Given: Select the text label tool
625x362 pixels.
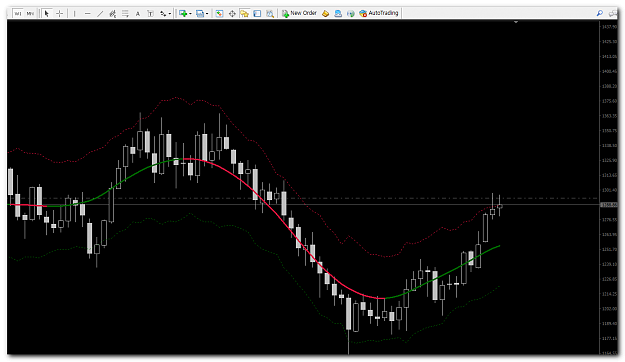Looking at the screenshot, I should [x=150, y=14].
